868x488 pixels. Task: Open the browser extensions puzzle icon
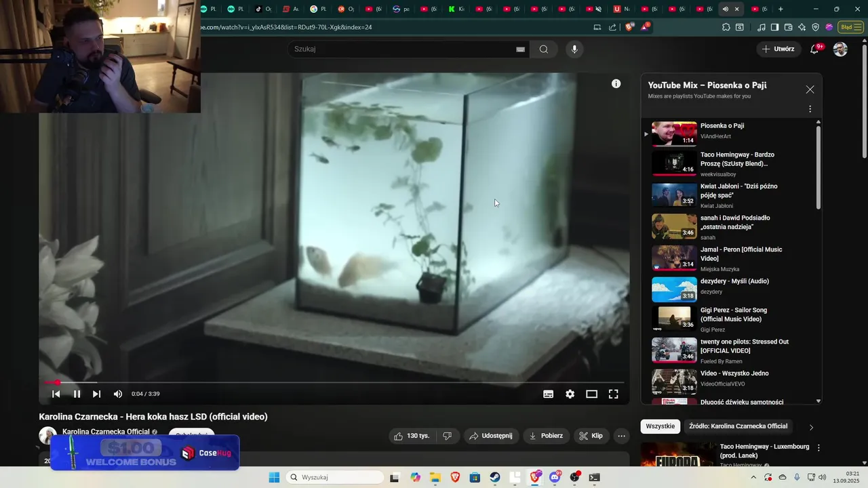click(726, 27)
